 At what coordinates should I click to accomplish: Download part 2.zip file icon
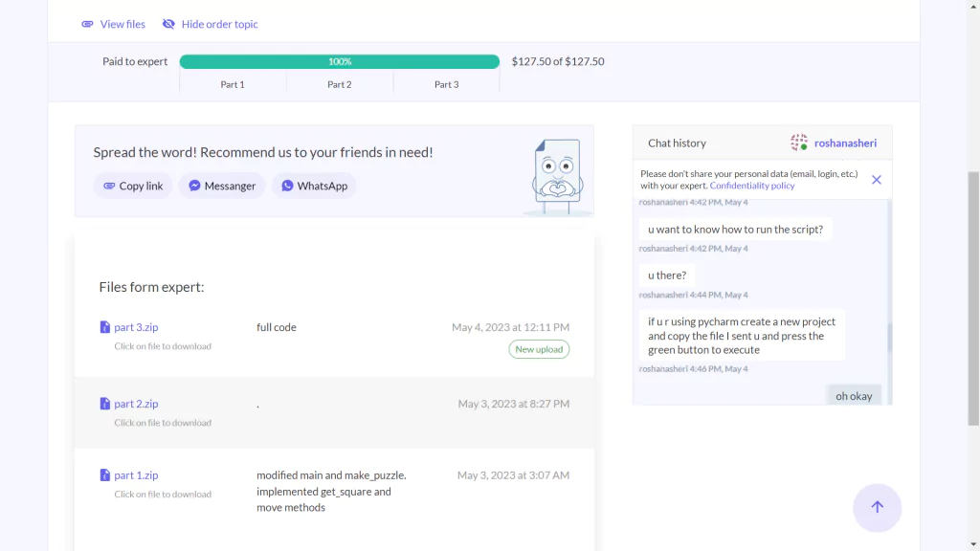pos(105,404)
